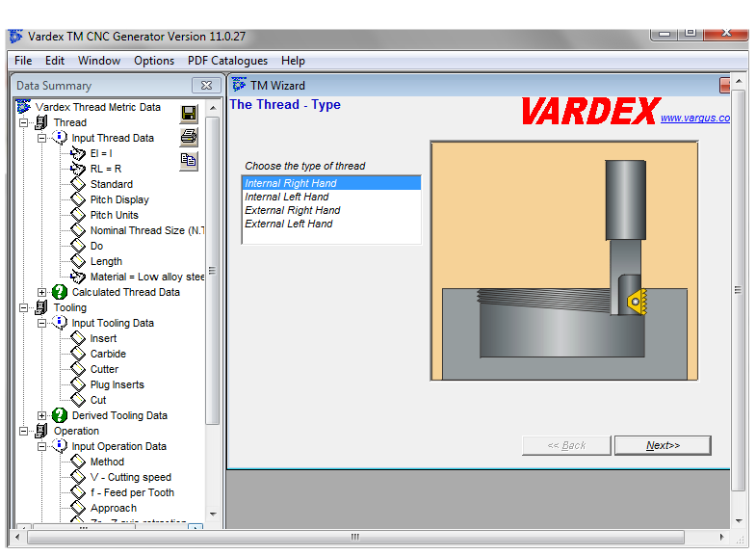Click the info icon next to Input Thread Data

[x=60, y=138]
